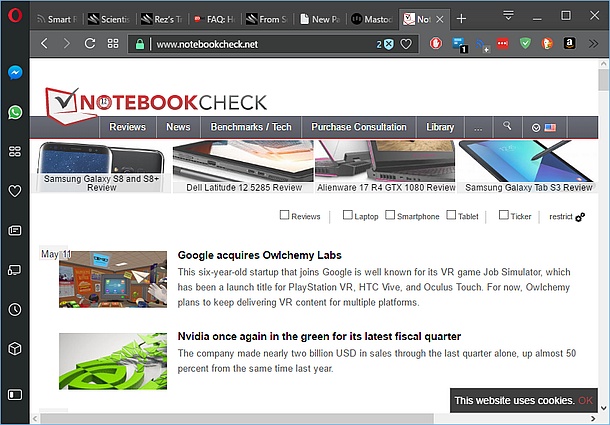Open synced Tabs in the sidebar

[15, 270]
